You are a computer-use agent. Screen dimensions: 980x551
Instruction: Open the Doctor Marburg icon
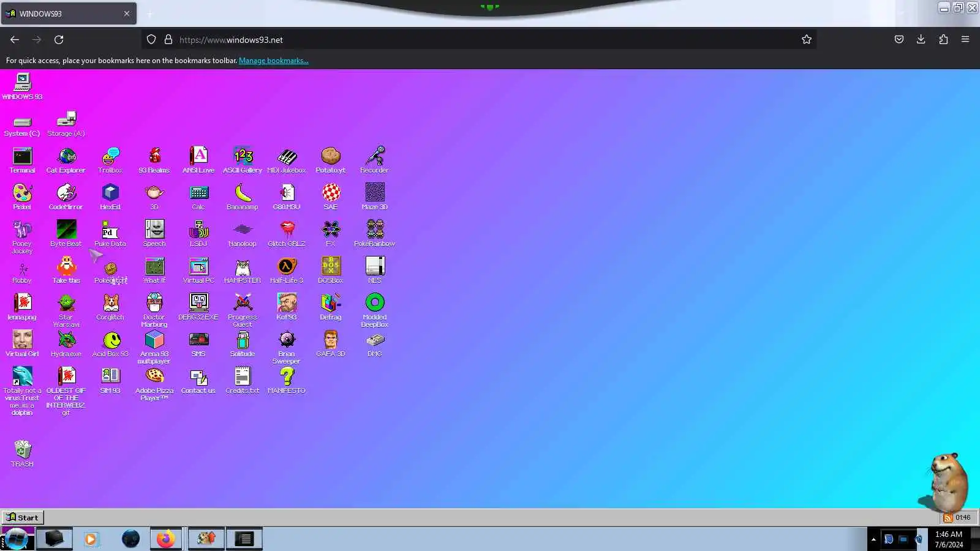click(x=154, y=311)
